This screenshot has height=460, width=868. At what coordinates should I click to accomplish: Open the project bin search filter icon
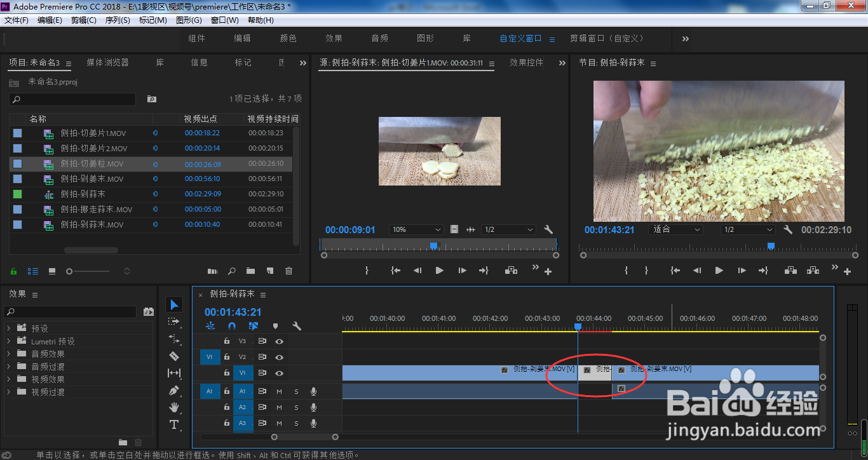[x=151, y=99]
